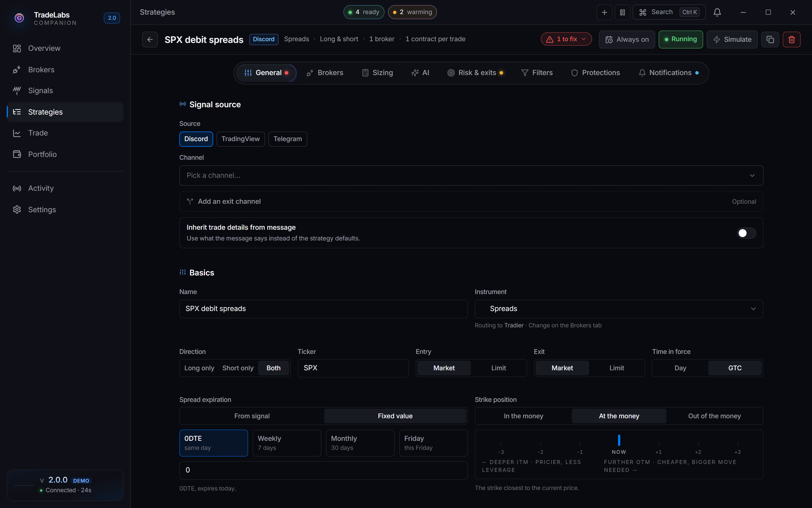Select TradingView as signal source
812x508 pixels.
[240, 139]
